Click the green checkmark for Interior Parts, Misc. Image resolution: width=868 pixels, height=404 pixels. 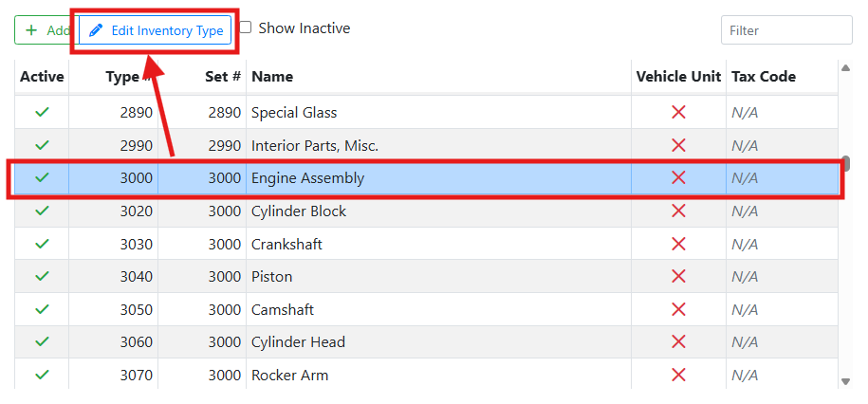click(42, 145)
